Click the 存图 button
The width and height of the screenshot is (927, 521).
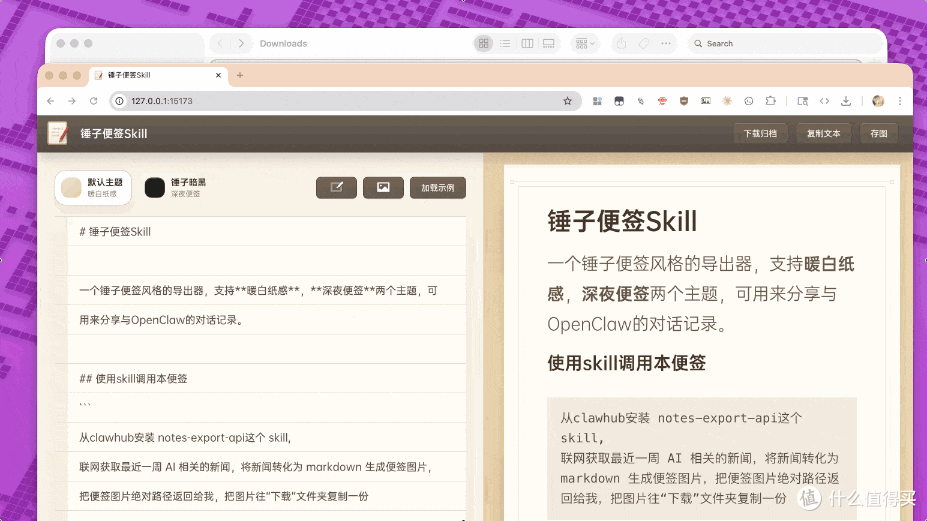879,134
